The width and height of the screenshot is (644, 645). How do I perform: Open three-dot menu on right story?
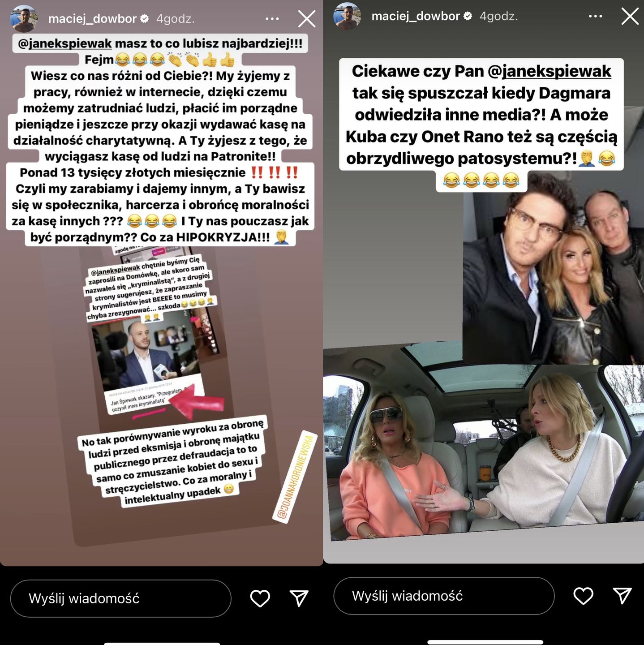click(595, 17)
